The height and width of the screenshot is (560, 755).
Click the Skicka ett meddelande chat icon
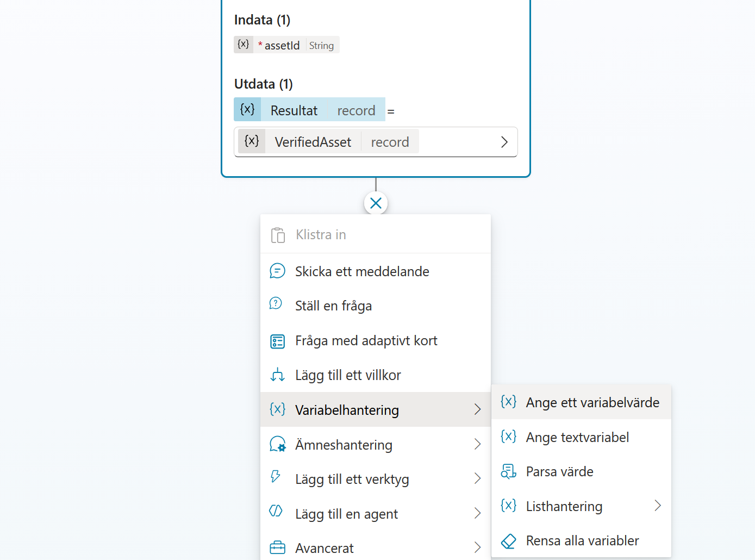click(x=277, y=271)
